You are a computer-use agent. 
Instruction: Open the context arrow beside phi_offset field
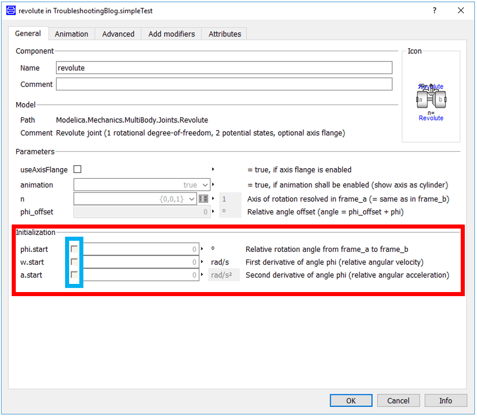(213, 212)
